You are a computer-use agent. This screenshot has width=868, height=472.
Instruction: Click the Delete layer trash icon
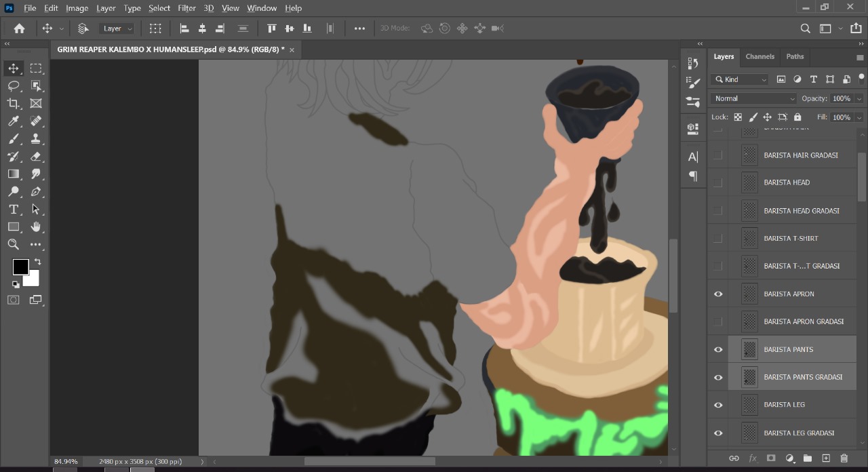844,458
